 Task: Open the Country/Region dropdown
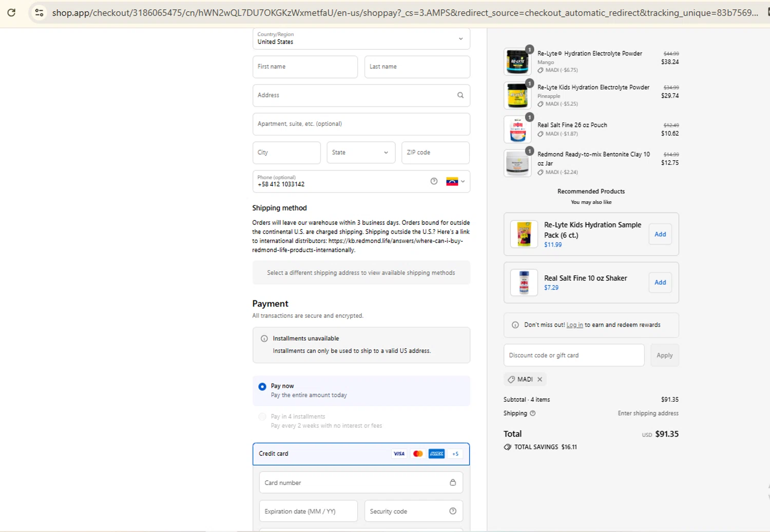361,39
